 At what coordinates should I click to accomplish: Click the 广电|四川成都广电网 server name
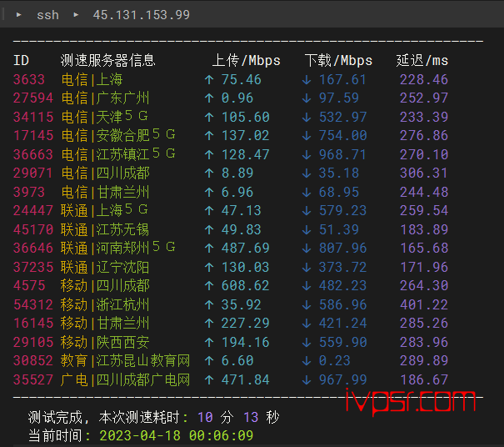[x=125, y=379]
